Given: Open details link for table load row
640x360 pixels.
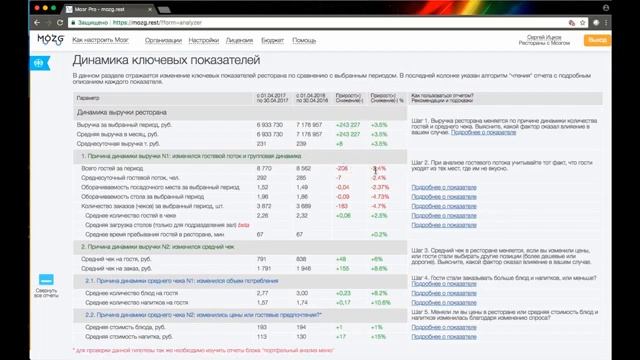Looking at the screenshot, I should click(x=444, y=225).
